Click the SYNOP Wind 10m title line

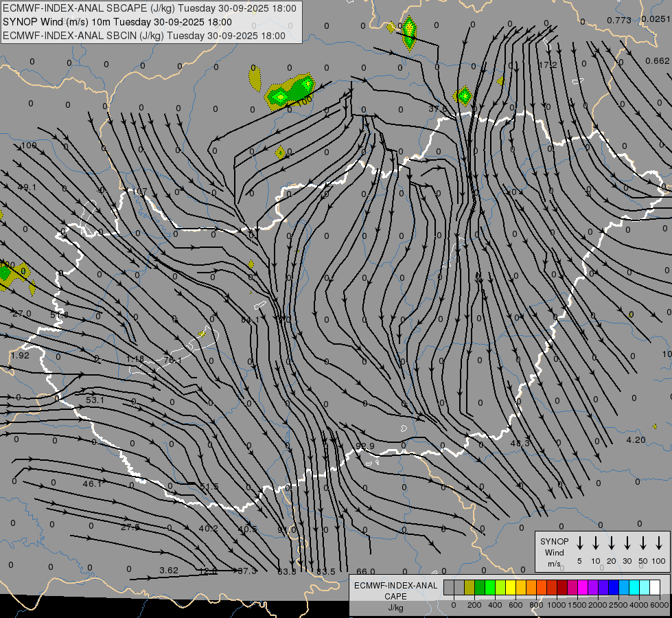117,22
